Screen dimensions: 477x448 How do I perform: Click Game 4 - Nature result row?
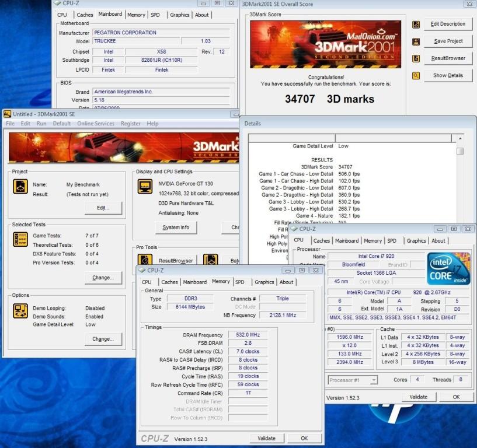328,216
